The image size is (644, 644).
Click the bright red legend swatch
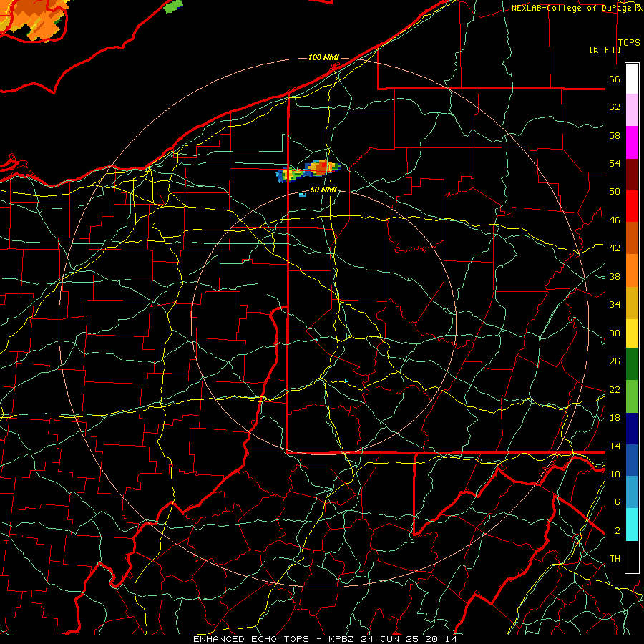632,206
